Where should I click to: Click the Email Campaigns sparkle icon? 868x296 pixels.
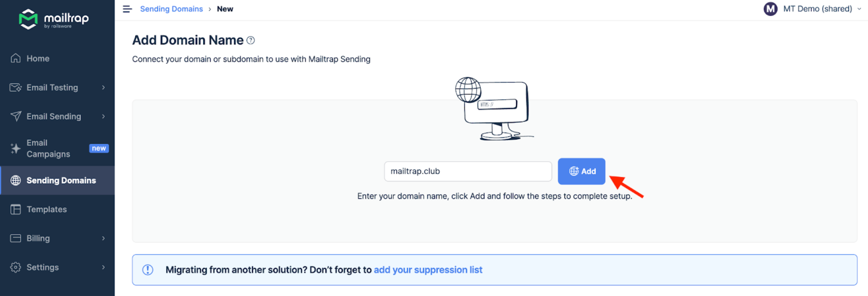point(16,148)
